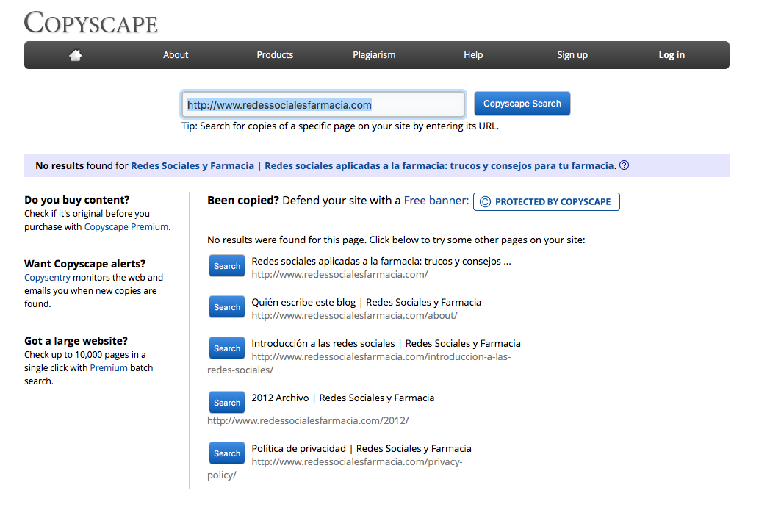
Task: Search the Política de privacidad page
Action: click(x=227, y=453)
